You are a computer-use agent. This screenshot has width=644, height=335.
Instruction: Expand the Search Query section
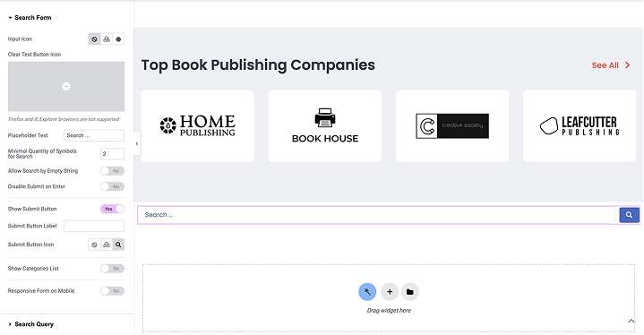tap(30, 324)
